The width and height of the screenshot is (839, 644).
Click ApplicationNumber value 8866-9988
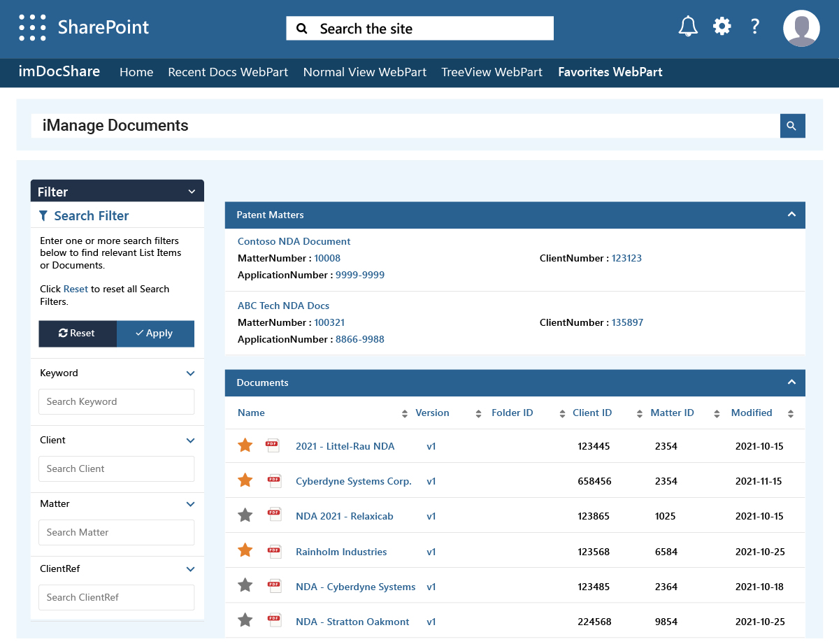click(360, 339)
